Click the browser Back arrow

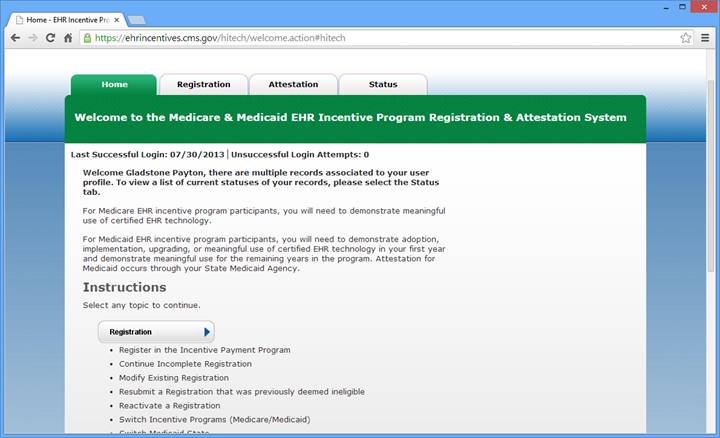tap(15, 38)
